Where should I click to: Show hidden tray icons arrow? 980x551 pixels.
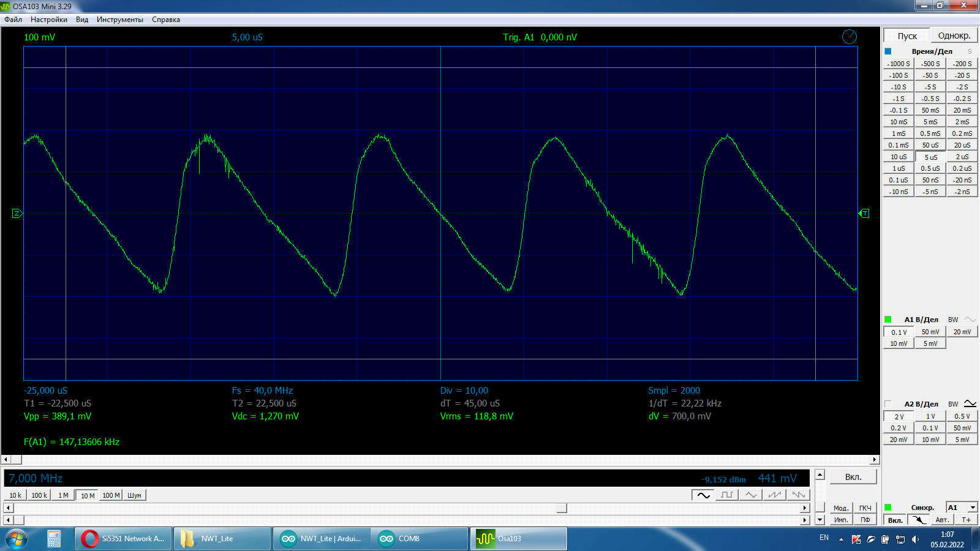point(841,539)
